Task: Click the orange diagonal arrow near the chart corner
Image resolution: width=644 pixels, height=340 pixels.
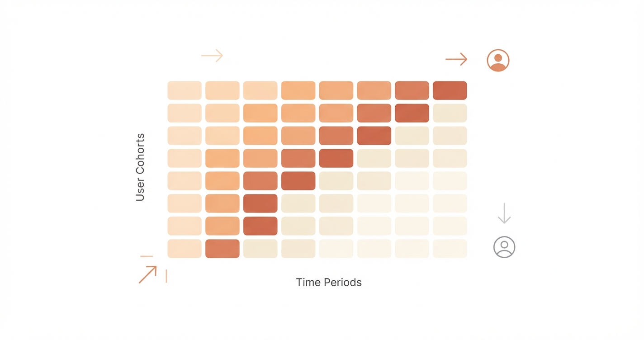Action: pos(147,274)
